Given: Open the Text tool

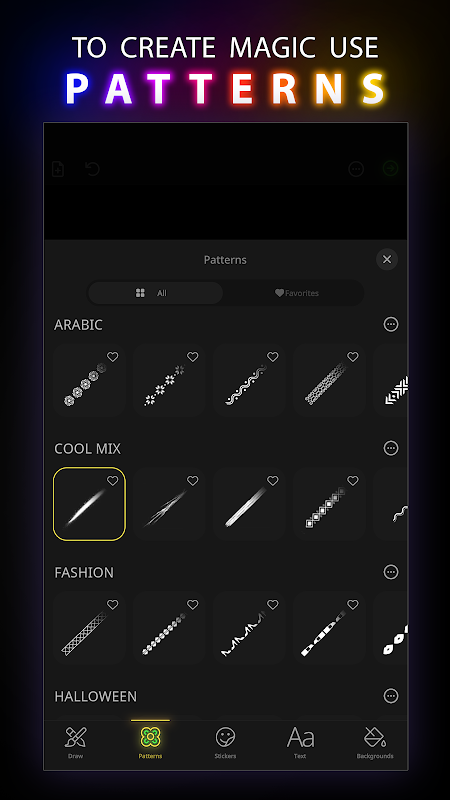Looking at the screenshot, I should (x=300, y=737).
